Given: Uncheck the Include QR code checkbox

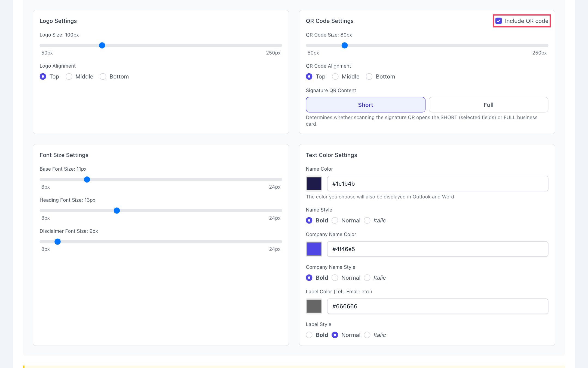Looking at the screenshot, I should pos(498,21).
